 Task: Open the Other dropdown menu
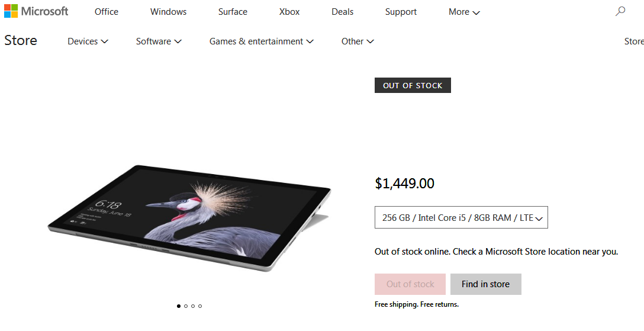coord(358,41)
